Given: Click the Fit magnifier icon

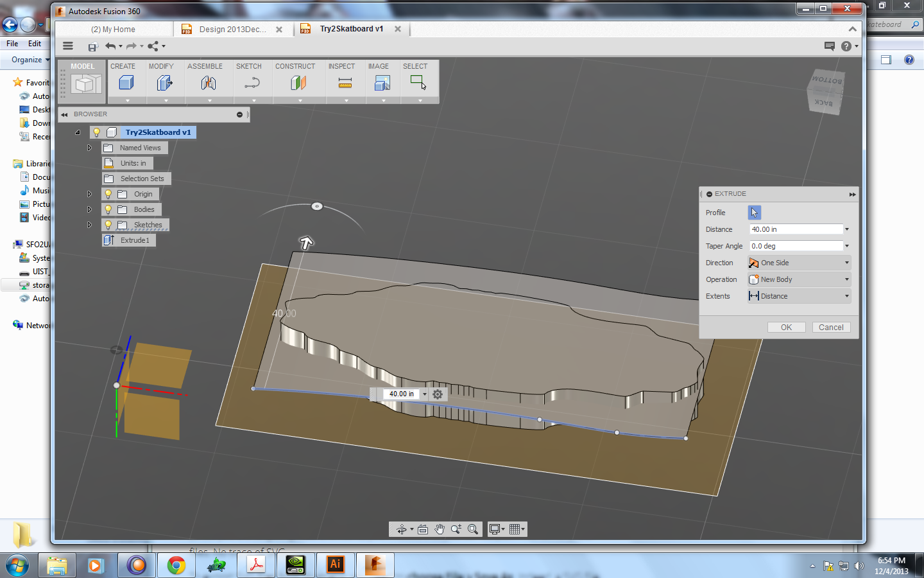Looking at the screenshot, I should (x=473, y=529).
